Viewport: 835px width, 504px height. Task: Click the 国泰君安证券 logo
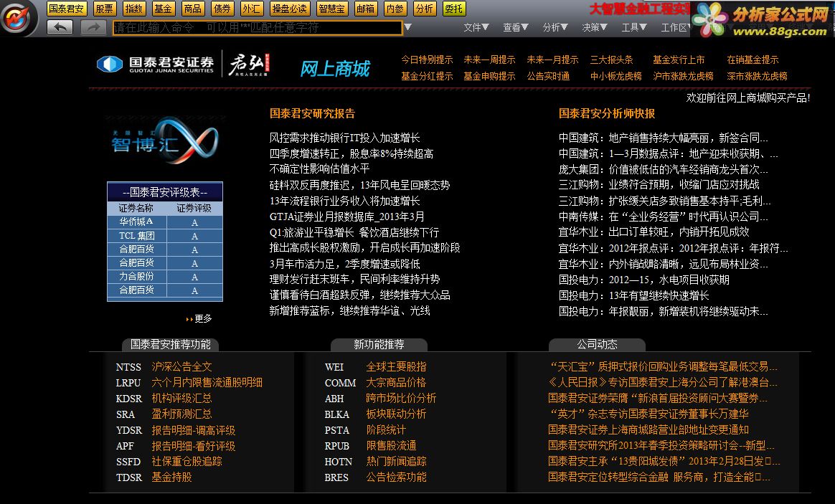tap(156, 65)
